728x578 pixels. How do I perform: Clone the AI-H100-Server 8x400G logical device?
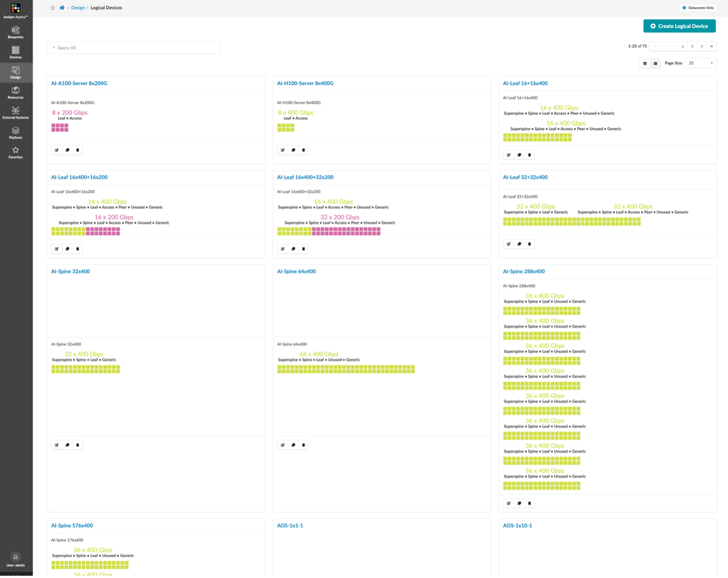293,150
